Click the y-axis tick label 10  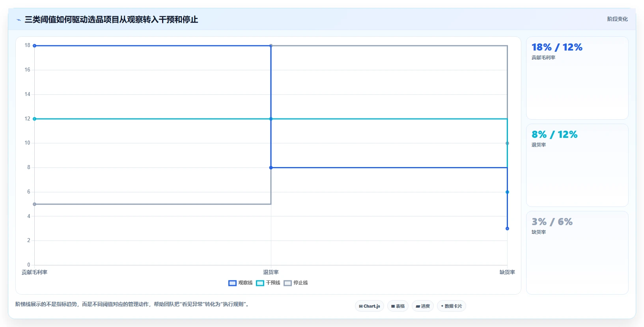[x=27, y=143]
